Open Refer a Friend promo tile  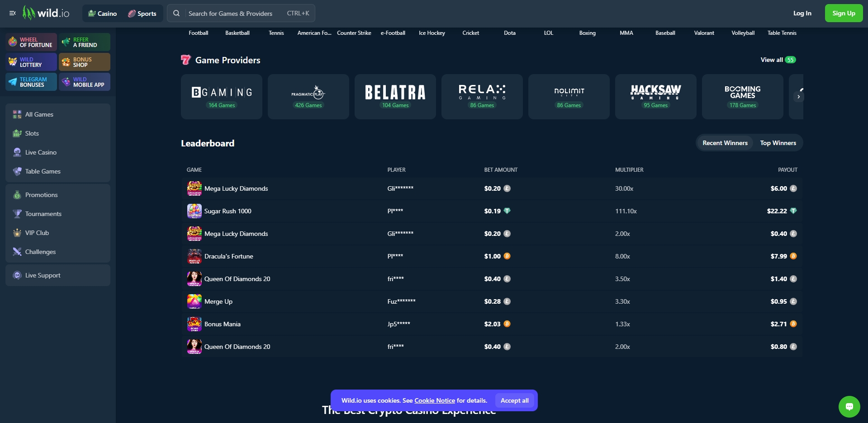85,42
